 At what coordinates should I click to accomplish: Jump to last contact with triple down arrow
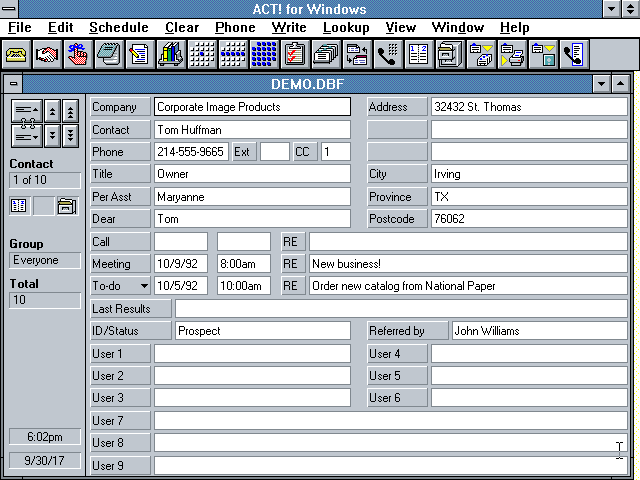coord(71,136)
